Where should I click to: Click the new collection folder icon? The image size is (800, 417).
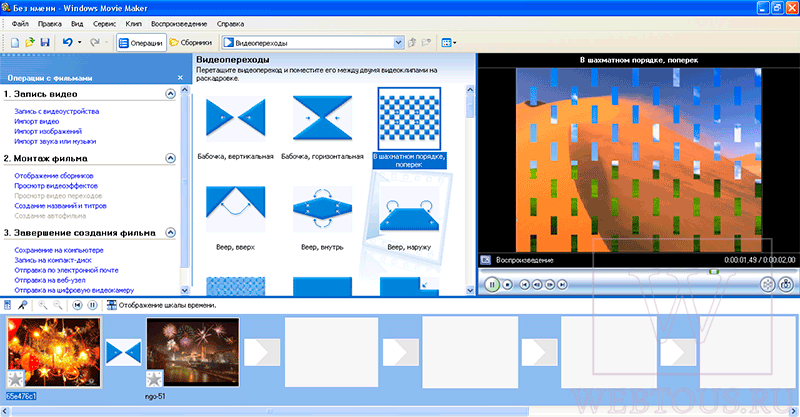[x=426, y=43]
